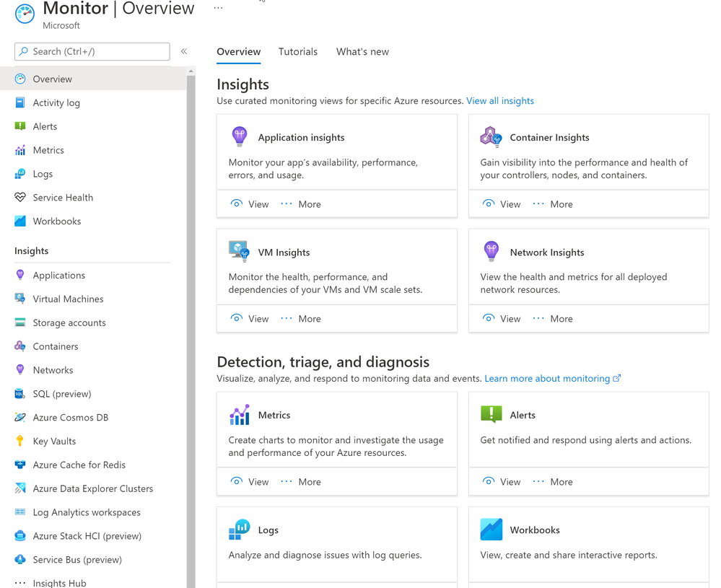Click the Containers icon in sidebar
The width and height of the screenshot is (721, 588).
pyautogui.click(x=20, y=346)
